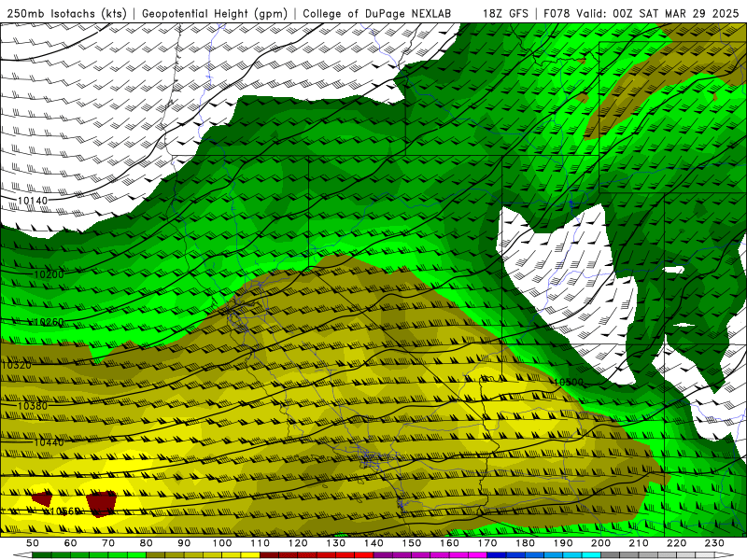Click the bright yellow swatch just before 110
This screenshot has height=560, width=747.
coord(250,554)
